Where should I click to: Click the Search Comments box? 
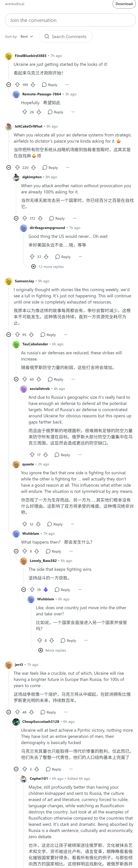click(66, 36)
